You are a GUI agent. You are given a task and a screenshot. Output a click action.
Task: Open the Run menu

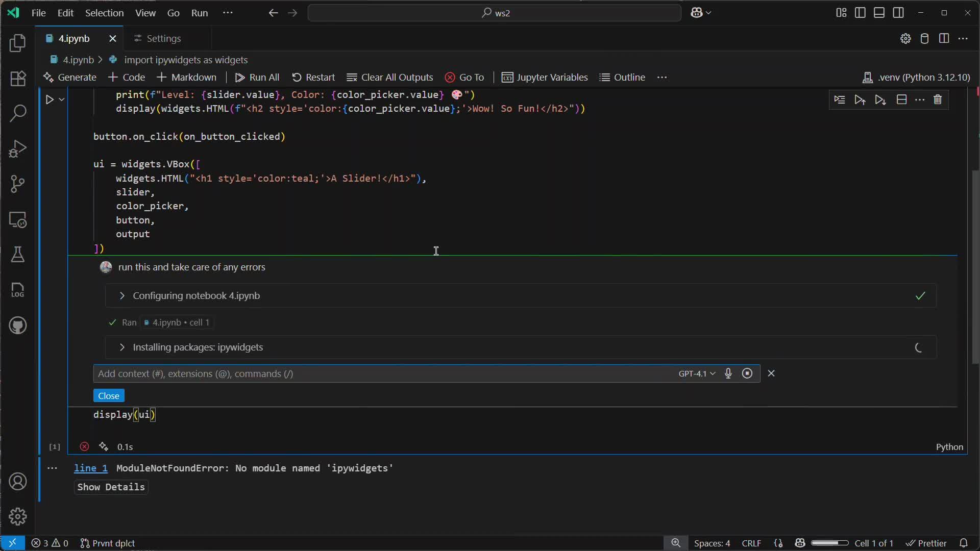200,13
